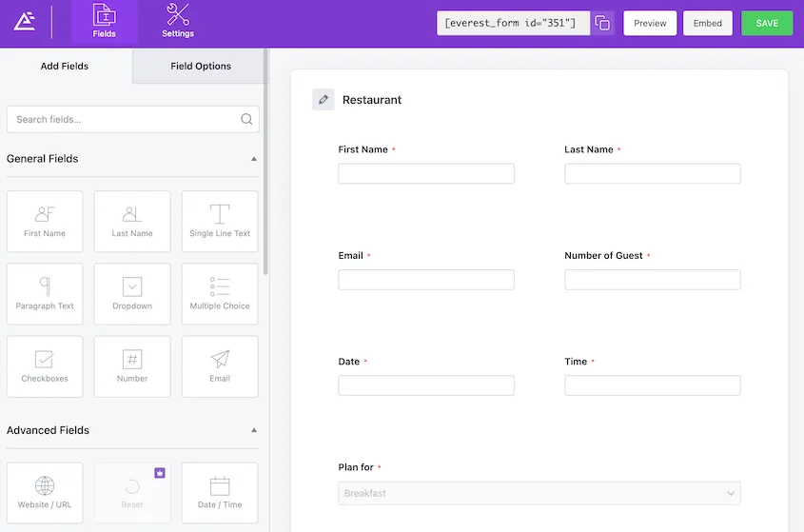Image resolution: width=804 pixels, height=532 pixels.
Task: Click the shortcode text field
Action: point(513,23)
